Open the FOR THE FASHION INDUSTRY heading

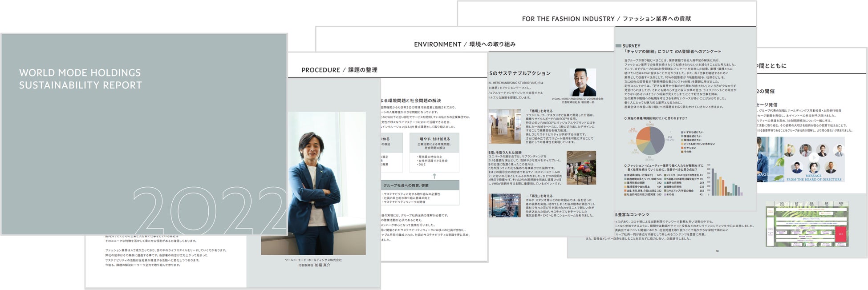click(606, 19)
